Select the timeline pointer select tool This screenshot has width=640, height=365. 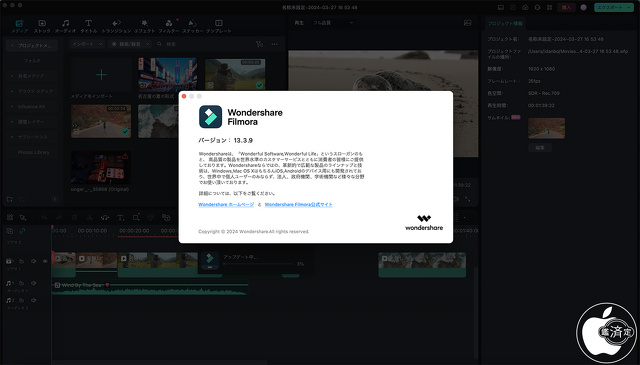[x=23, y=218]
